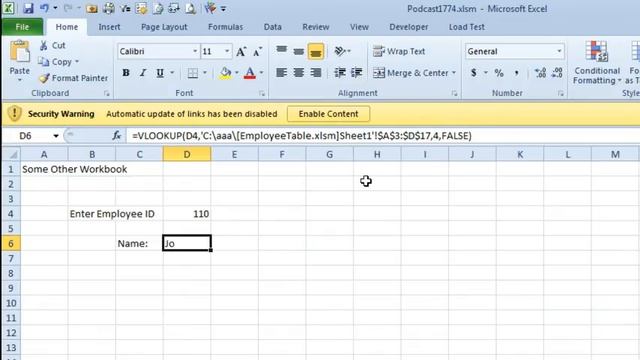Cut the selected cell

[52, 45]
